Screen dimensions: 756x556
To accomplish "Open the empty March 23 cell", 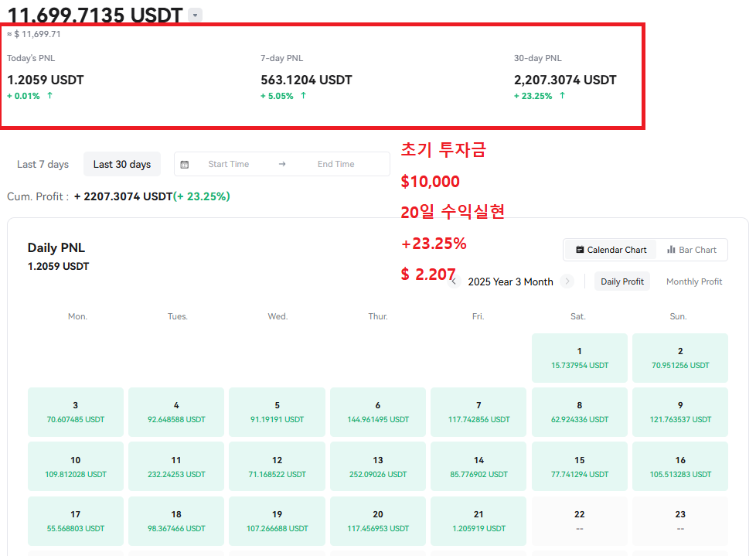I will [x=680, y=521].
